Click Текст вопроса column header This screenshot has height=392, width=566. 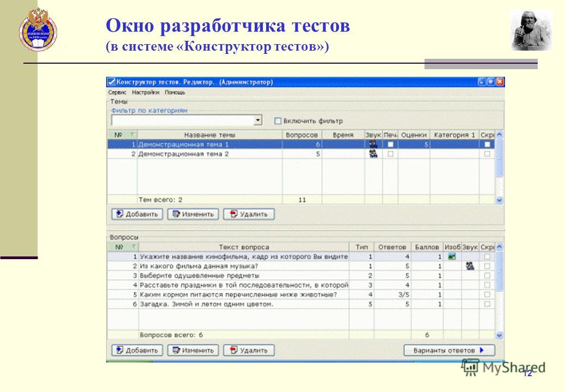[244, 247]
